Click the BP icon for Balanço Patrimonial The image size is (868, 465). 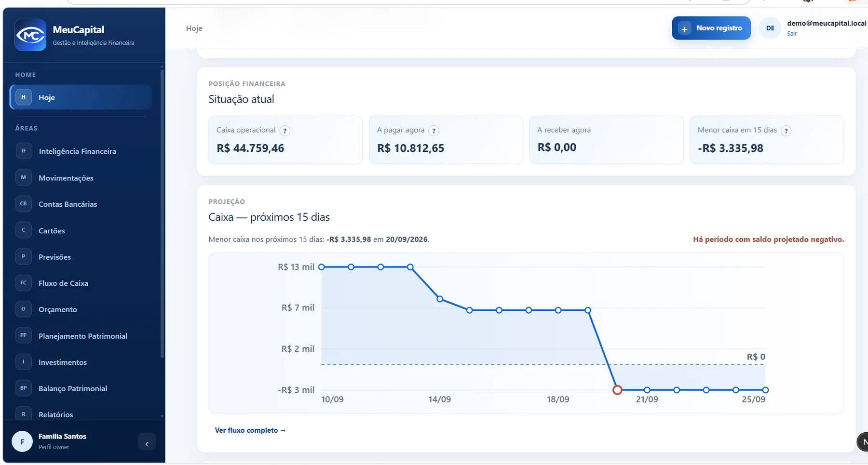pyautogui.click(x=23, y=388)
